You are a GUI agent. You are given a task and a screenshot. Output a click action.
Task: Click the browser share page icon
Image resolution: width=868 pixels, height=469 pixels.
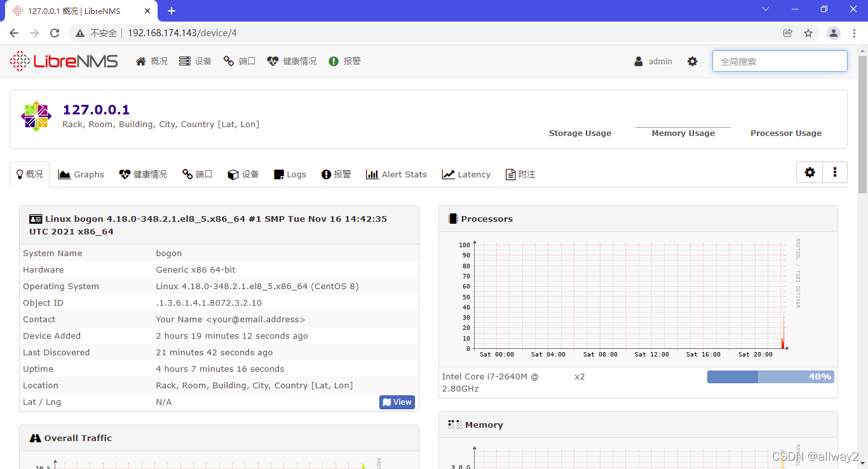pos(787,33)
